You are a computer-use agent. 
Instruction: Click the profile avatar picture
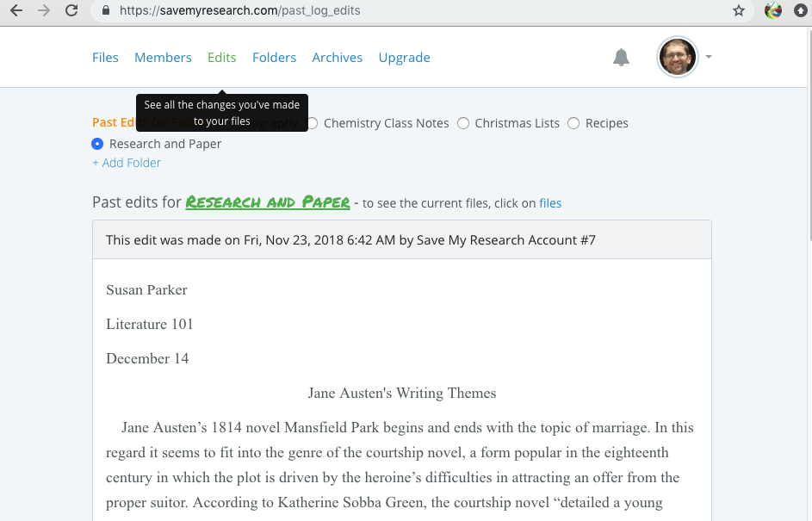(677, 57)
